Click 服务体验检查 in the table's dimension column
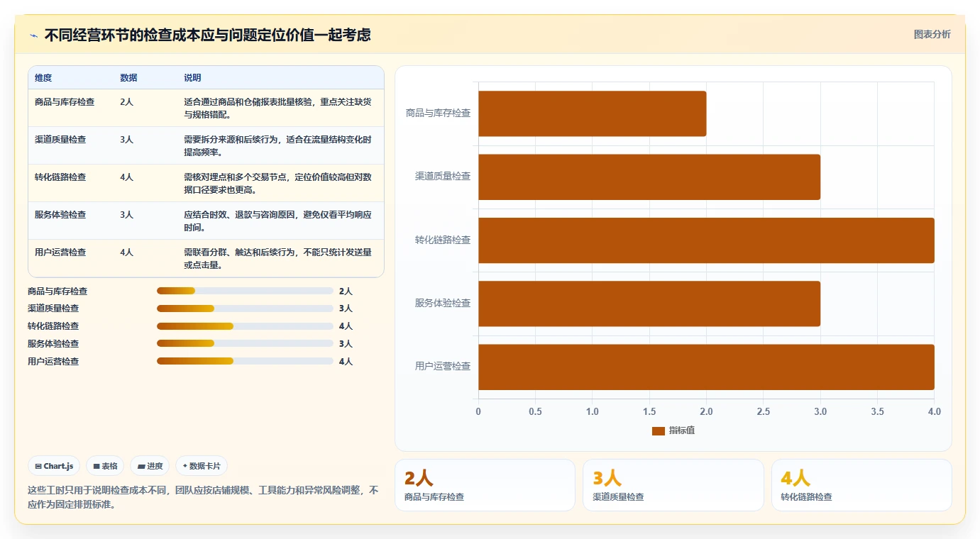Screen dimensions: 980x539 click(x=60, y=215)
